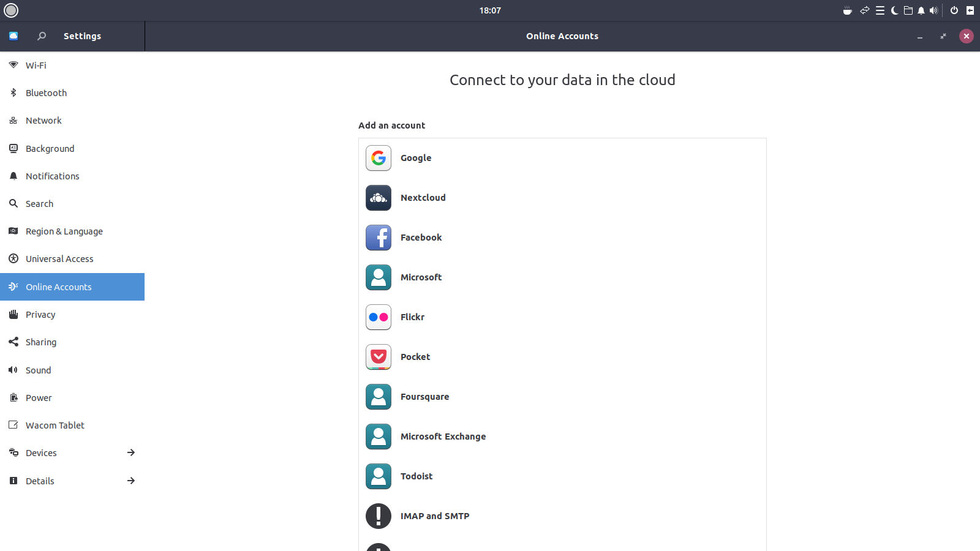Screen dimensions: 980x551
Task: Click the Pocket icon
Action: coord(379,357)
